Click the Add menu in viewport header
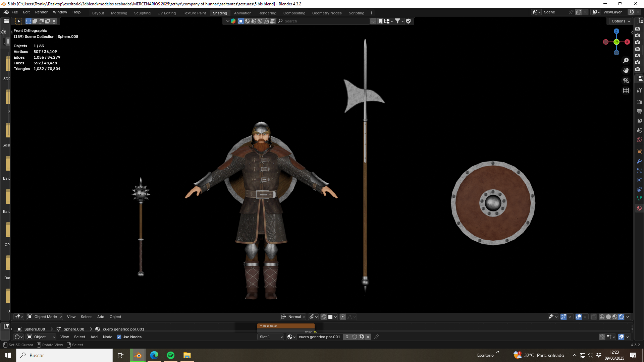The width and height of the screenshot is (644, 362). tap(101, 317)
